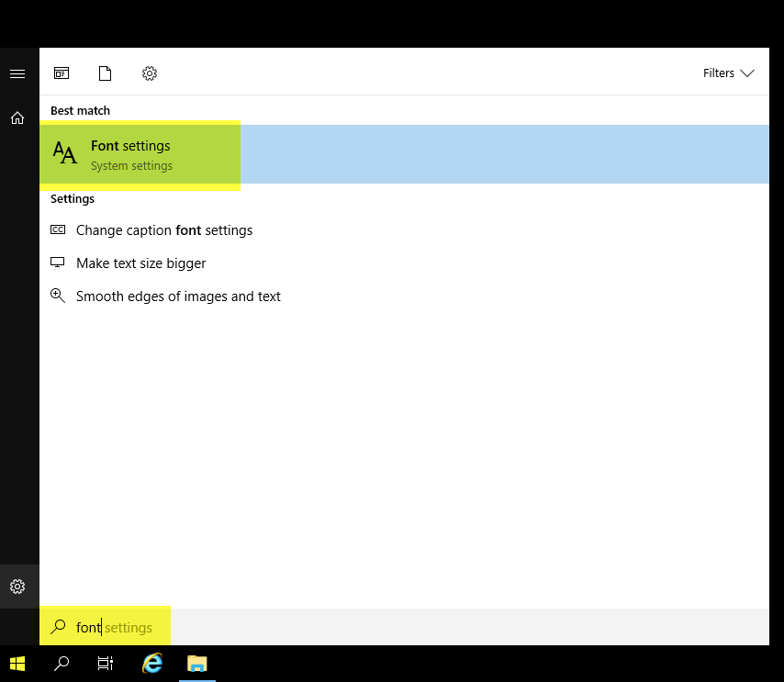The height and width of the screenshot is (682, 784).
Task: Click the closed caption CC icon
Action: coord(58,229)
